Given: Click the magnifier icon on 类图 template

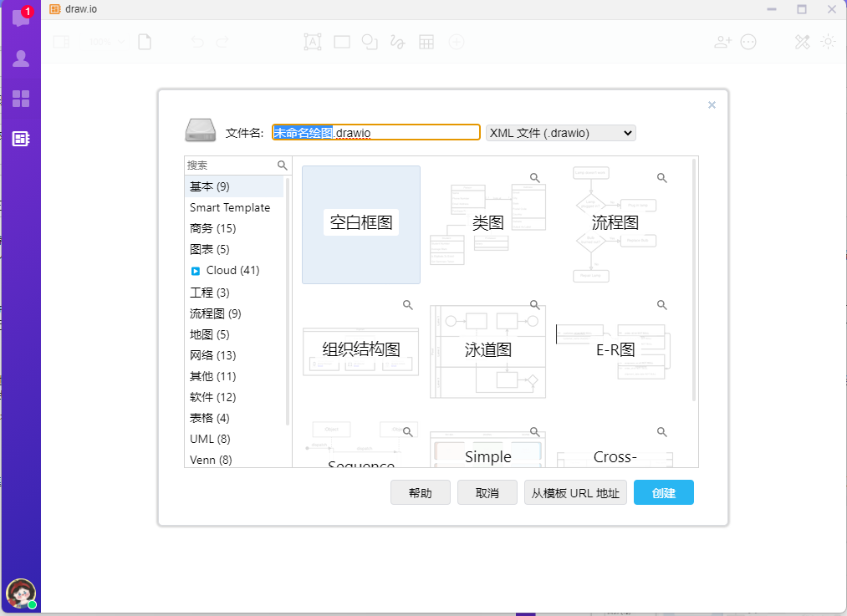Looking at the screenshot, I should coord(535,178).
